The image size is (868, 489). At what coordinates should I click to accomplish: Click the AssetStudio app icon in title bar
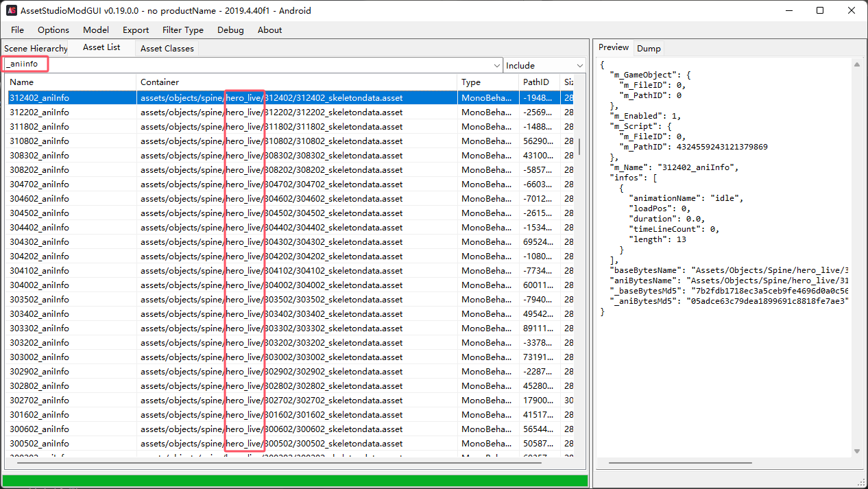(x=12, y=11)
